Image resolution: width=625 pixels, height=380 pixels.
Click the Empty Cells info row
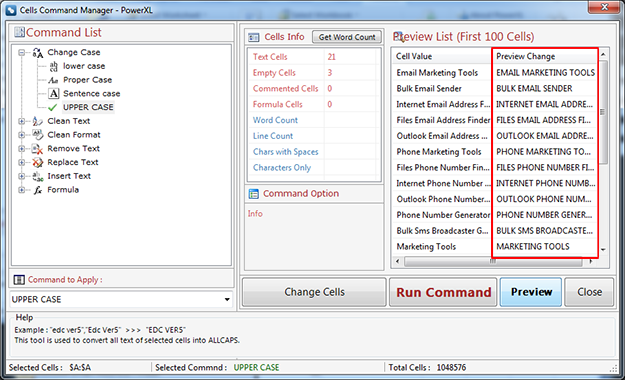click(314, 73)
